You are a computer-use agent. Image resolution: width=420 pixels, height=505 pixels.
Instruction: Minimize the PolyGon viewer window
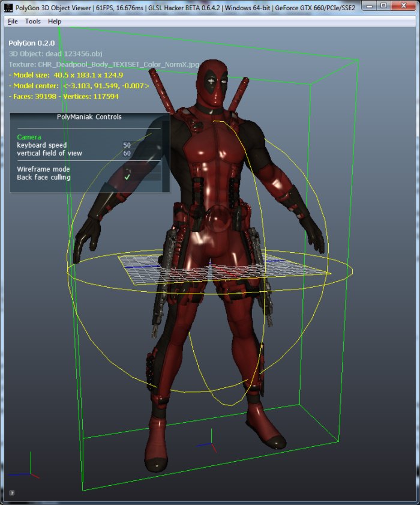pyautogui.click(x=370, y=6)
